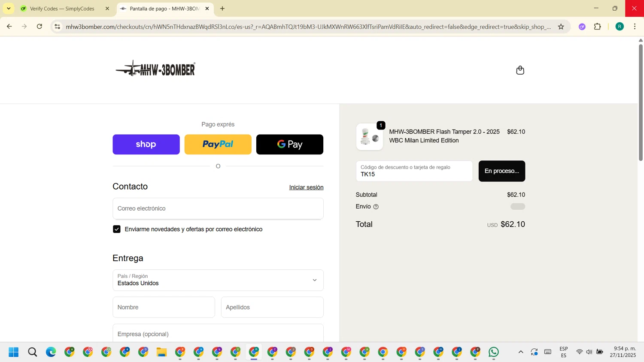644x362 pixels.
Task: Go back to the previous page
Action: pyautogui.click(x=9, y=27)
